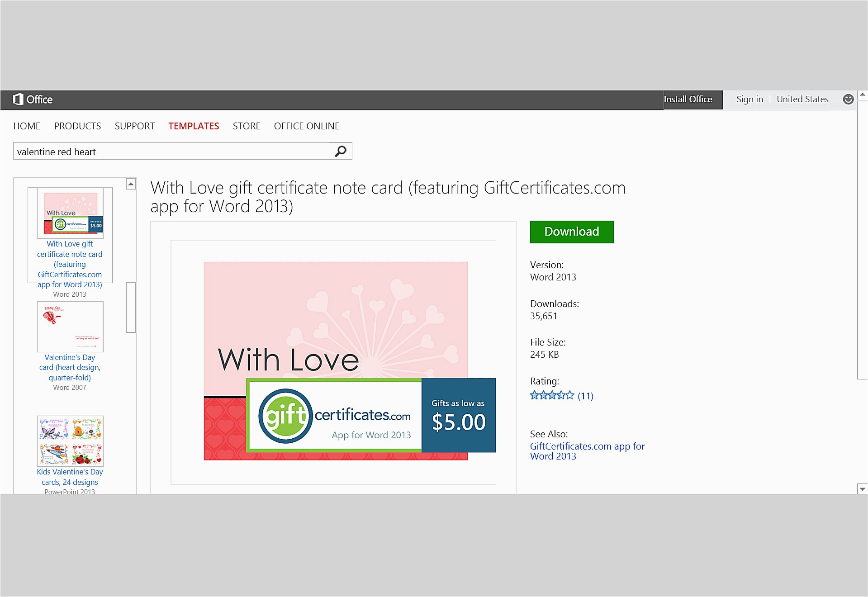The width and height of the screenshot is (868, 597).
Task: Click the '35,651' downloads value
Action: [x=544, y=316]
